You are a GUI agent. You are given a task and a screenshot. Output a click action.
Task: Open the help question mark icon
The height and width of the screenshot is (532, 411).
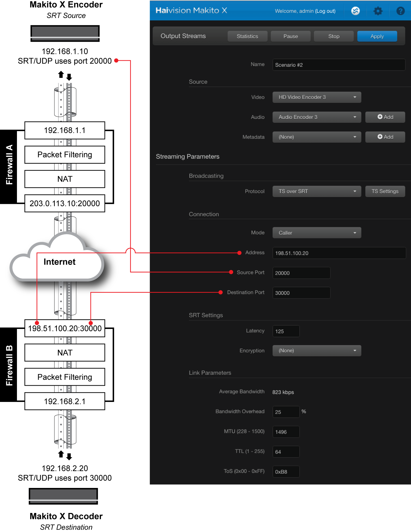click(x=400, y=11)
